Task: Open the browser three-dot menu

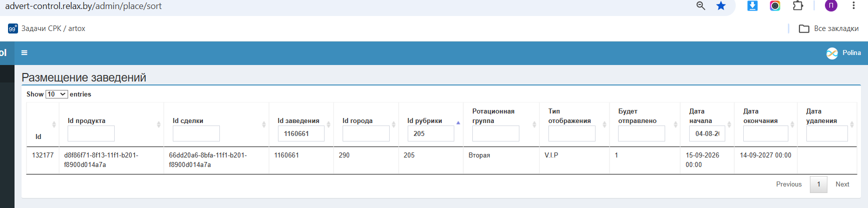Action: click(853, 6)
